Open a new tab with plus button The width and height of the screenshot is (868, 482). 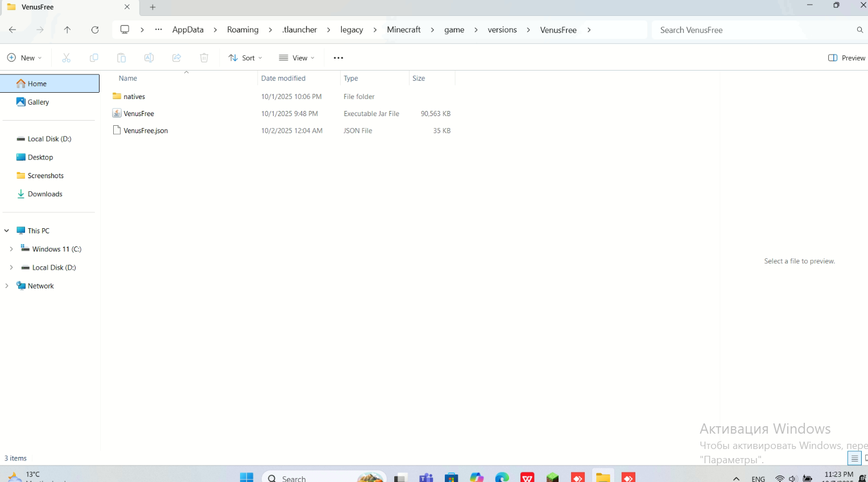click(x=152, y=7)
